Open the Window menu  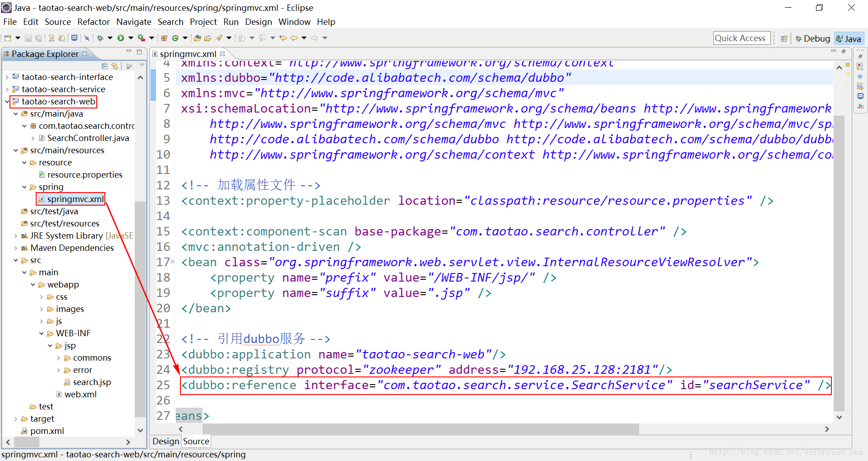pos(294,22)
